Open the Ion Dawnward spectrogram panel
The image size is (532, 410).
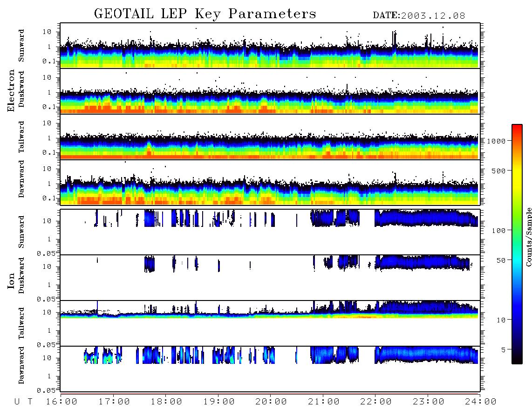pos(270,369)
